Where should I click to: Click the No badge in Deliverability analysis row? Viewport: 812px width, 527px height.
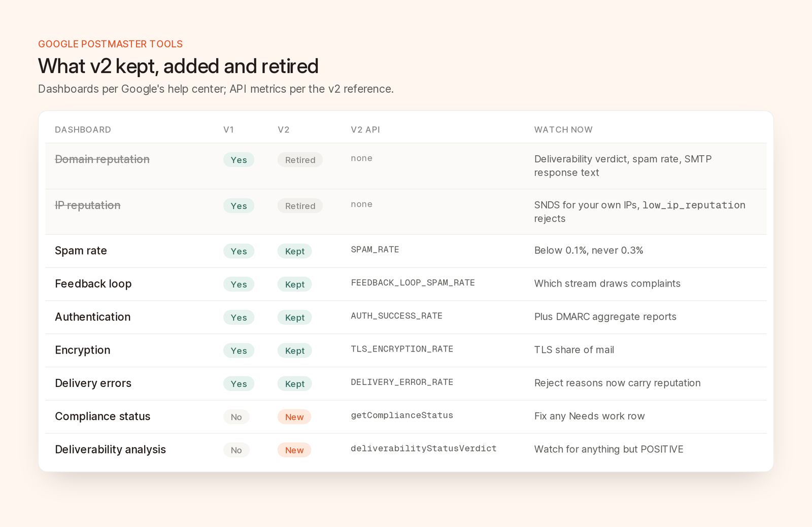[236, 450]
